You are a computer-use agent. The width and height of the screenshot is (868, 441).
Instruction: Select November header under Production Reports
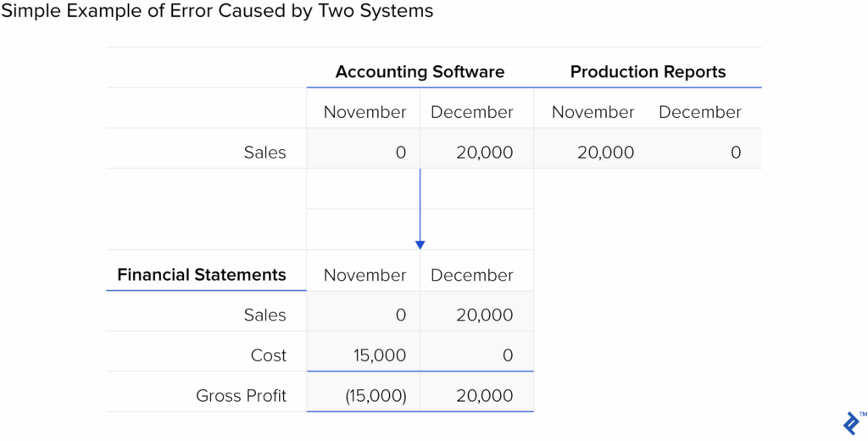click(593, 112)
